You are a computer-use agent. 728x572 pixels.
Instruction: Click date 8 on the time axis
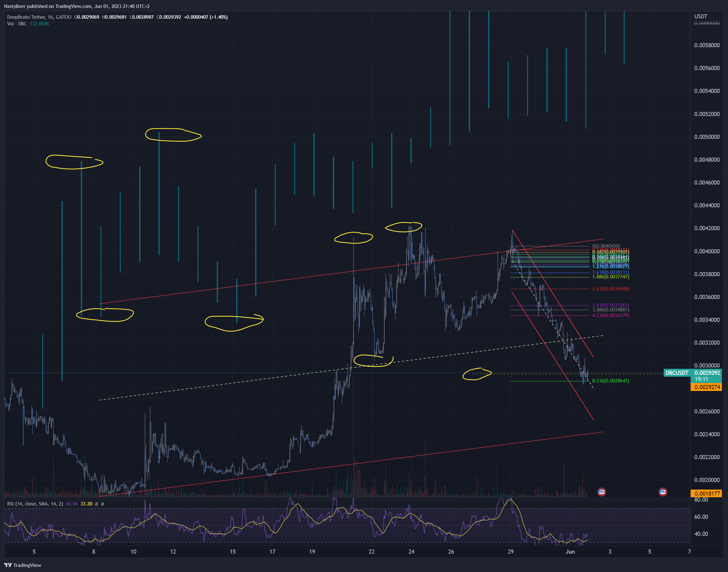(94, 552)
